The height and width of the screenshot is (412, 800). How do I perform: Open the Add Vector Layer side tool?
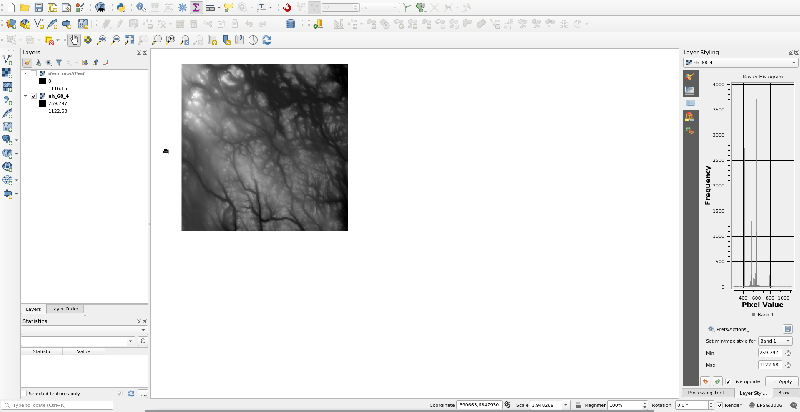[7, 60]
